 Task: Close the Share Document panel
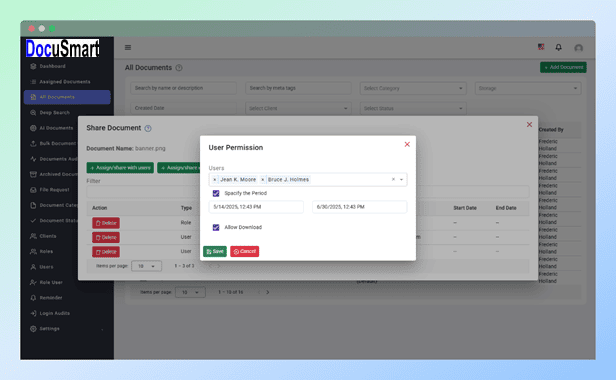pyautogui.click(x=529, y=125)
